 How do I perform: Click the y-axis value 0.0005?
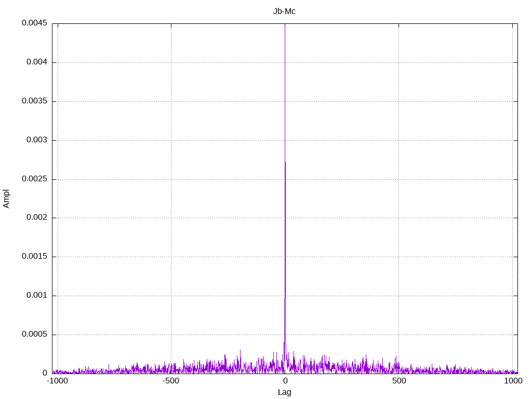point(35,334)
